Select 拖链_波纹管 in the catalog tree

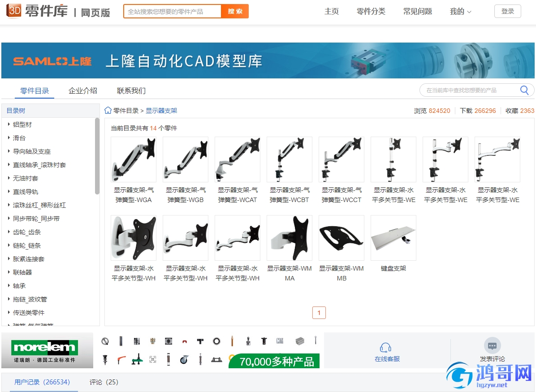click(x=30, y=299)
